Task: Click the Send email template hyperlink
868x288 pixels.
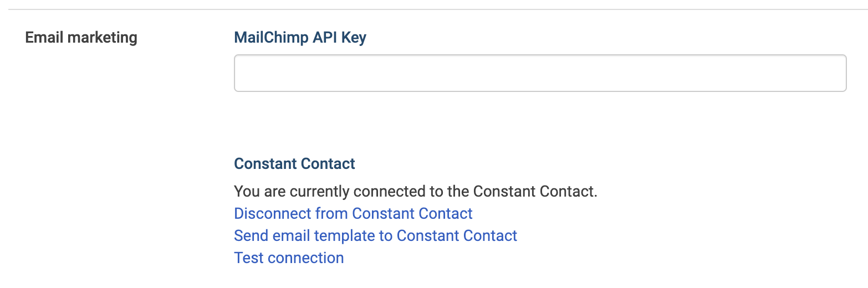Action: coord(375,236)
